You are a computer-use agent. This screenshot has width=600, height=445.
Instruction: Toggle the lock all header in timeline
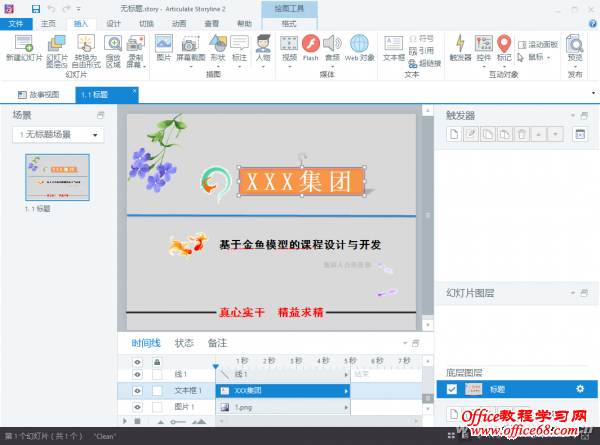(157, 362)
